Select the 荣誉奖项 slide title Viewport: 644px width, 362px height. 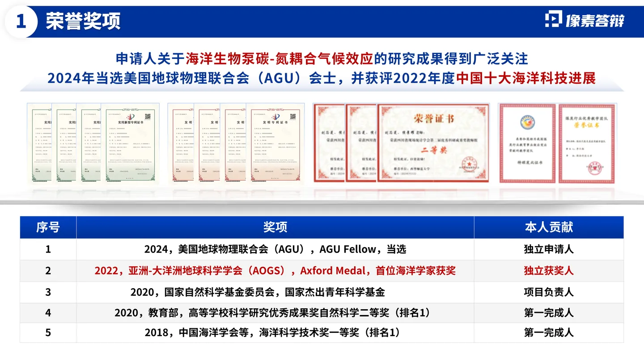[83, 21]
